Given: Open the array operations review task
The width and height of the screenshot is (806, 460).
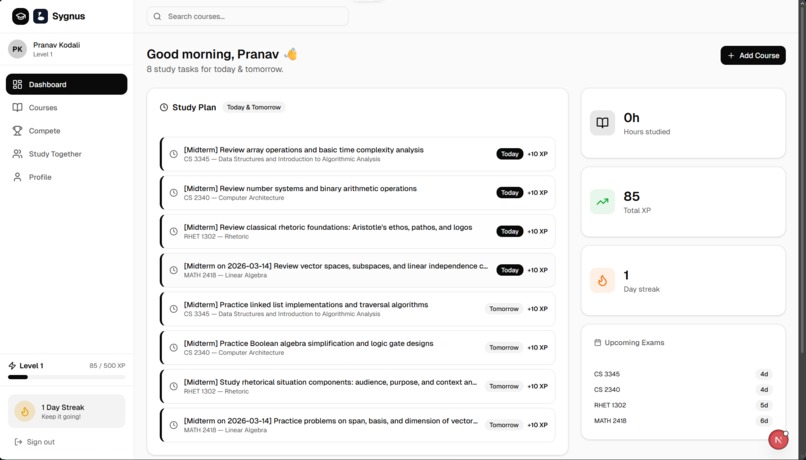Looking at the screenshot, I should (x=358, y=154).
